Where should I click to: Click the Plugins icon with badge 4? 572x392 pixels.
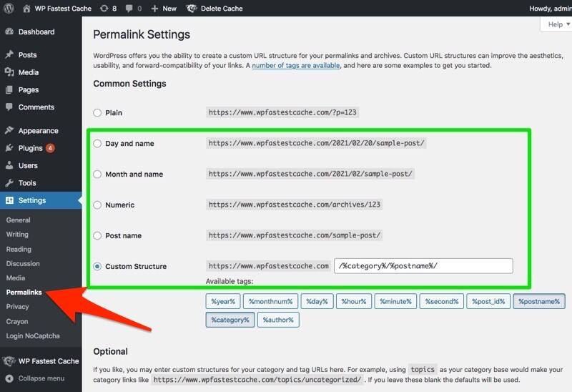[9, 148]
